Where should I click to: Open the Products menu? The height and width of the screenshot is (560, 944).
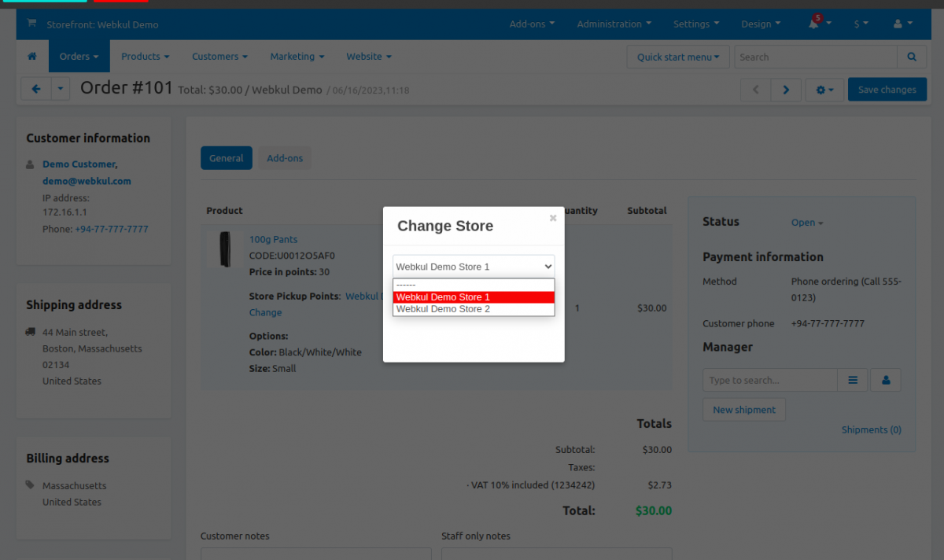pyautogui.click(x=146, y=57)
